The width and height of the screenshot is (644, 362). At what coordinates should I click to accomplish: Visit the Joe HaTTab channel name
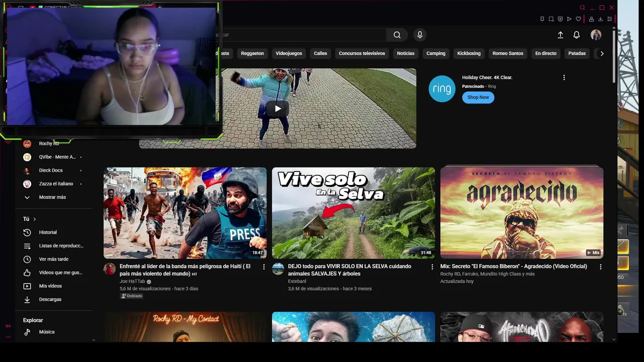point(132,282)
